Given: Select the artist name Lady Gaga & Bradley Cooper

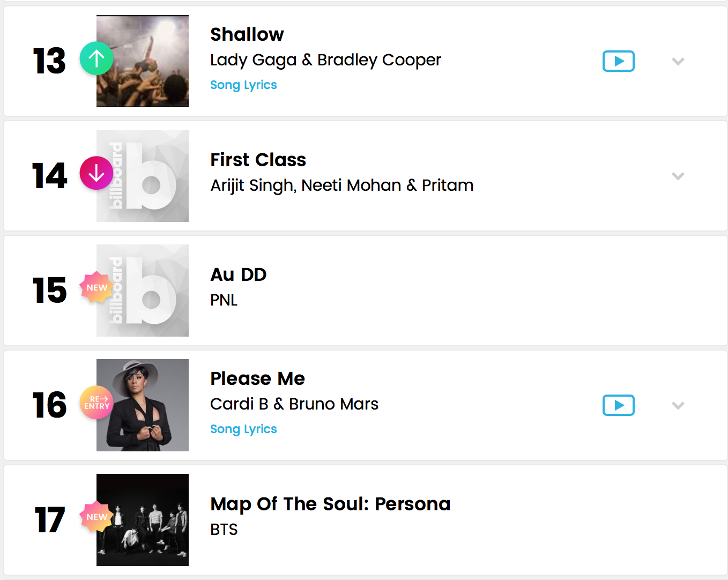Looking at the screenshot, I should (325, 60).
